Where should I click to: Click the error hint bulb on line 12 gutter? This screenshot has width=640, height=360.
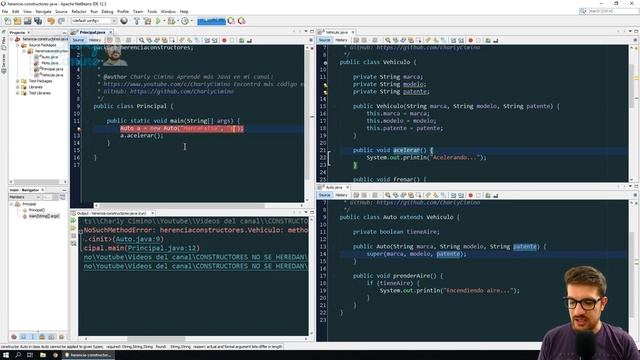coord(79,129)
